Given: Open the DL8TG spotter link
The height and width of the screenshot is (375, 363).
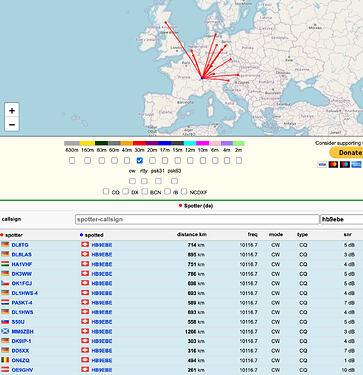Looking at the screenshot, I should click(x=20, y=245).
